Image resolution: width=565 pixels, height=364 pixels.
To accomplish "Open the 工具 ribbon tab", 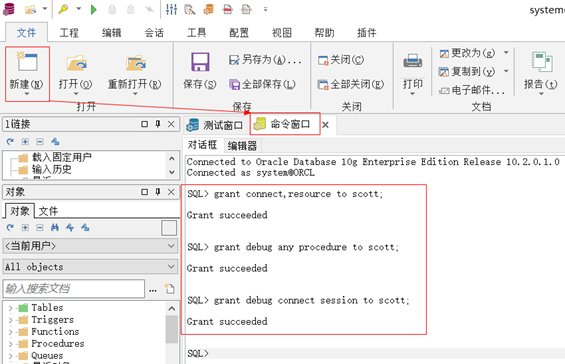I will 196,33.
